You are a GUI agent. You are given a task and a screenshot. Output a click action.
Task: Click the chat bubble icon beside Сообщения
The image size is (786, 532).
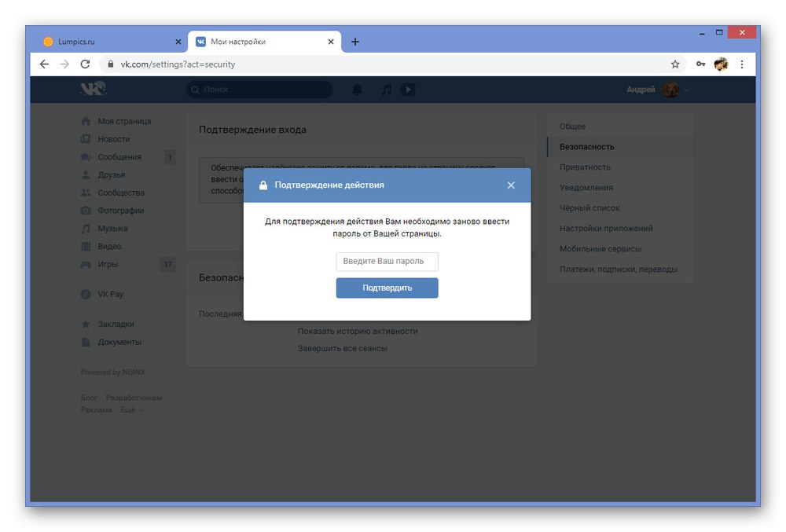pyautogui.click(x=86, y=157)
